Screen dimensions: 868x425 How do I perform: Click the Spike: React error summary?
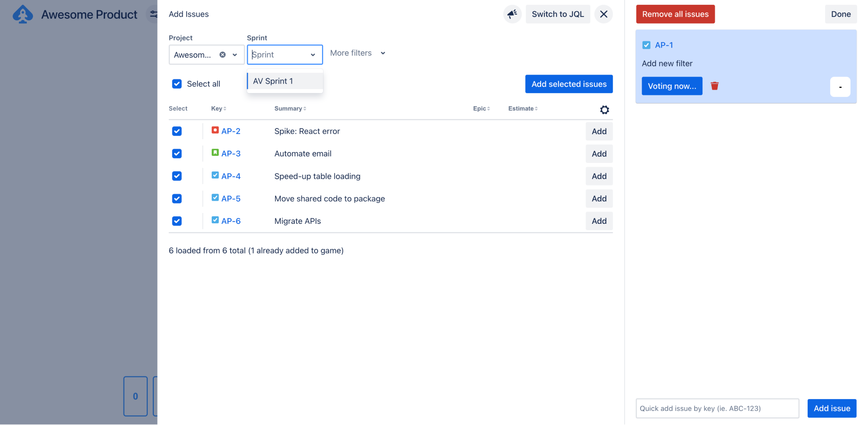(307, 131)
